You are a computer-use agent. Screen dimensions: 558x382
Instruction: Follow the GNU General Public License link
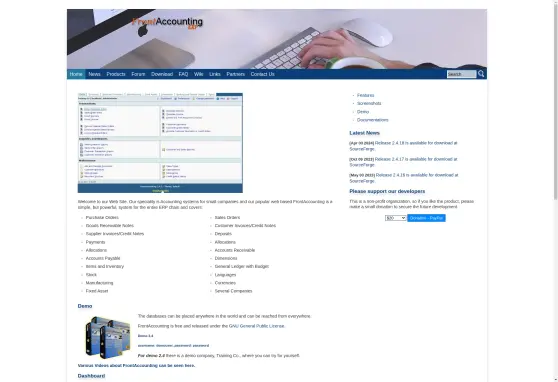tap(257, 326)
